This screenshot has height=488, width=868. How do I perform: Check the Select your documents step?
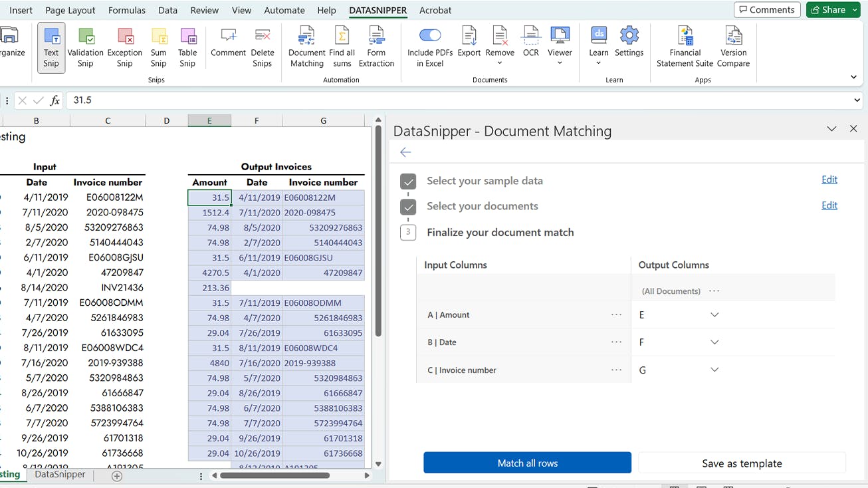click(407, 206)
